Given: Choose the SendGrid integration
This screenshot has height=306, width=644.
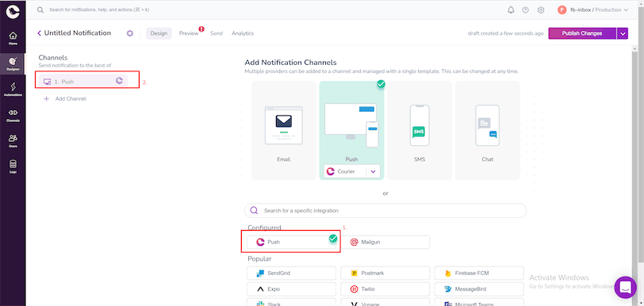Looking at the screenshot, I should coord(291,273).
